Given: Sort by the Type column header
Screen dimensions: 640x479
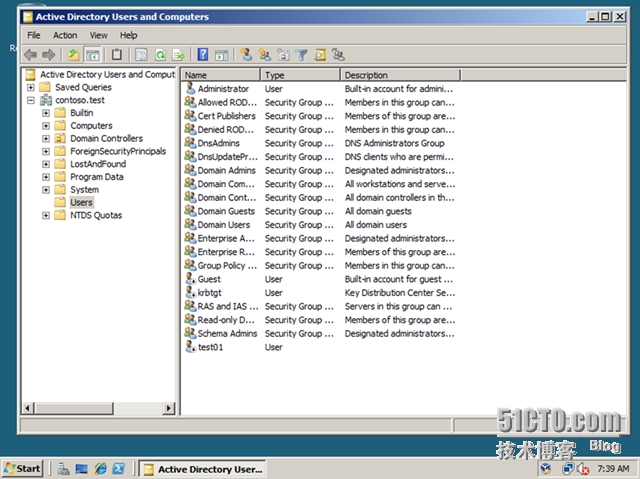Looking at the screenshot, I should tap(300, 75).
